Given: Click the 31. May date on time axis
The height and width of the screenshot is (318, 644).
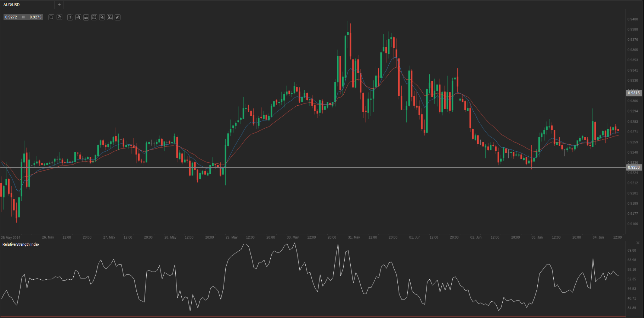Looking at the screenshot, I should (x=354, y=237).
